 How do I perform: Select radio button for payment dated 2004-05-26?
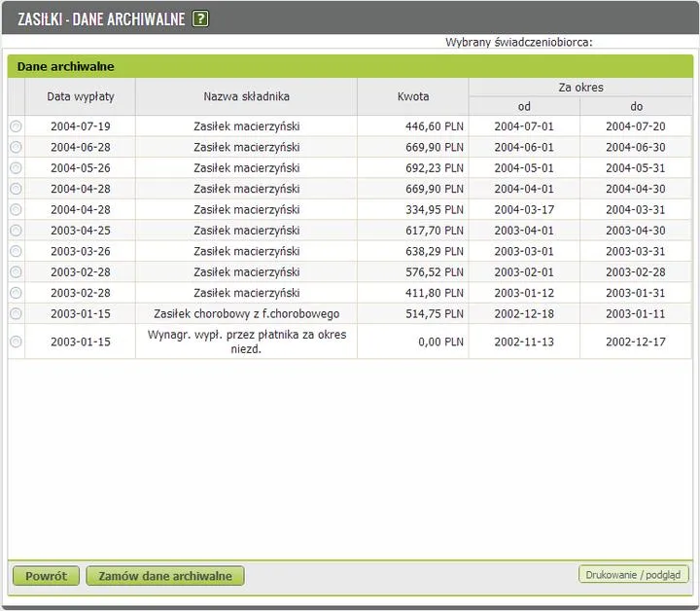pyautogui.click(x=16, y=168)
